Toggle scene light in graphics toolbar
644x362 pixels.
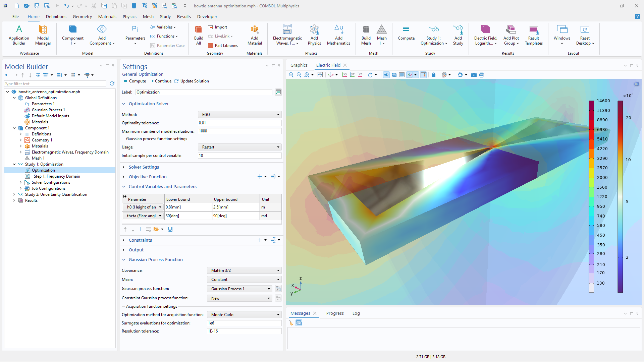click(x=386, y=75)
